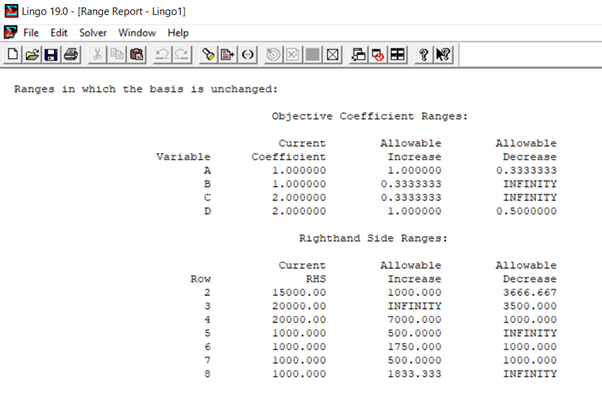The width and height of the screenshot is (602, 400).
Task: Click Row 5 allowable increase 500.0000
Action: pos(415,333)
